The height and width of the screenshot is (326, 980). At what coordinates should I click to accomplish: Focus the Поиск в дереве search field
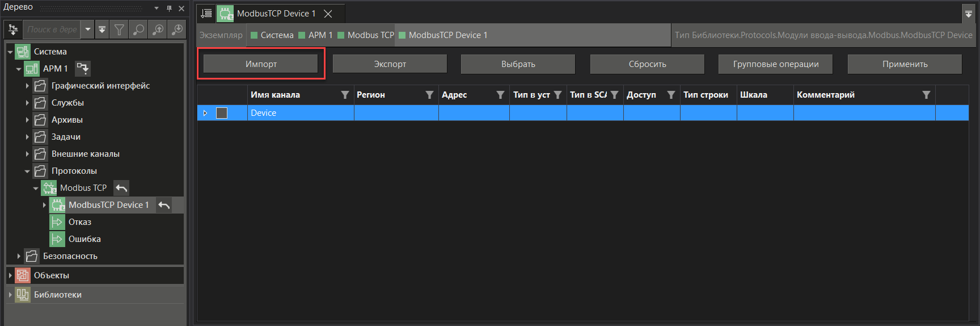52,30
